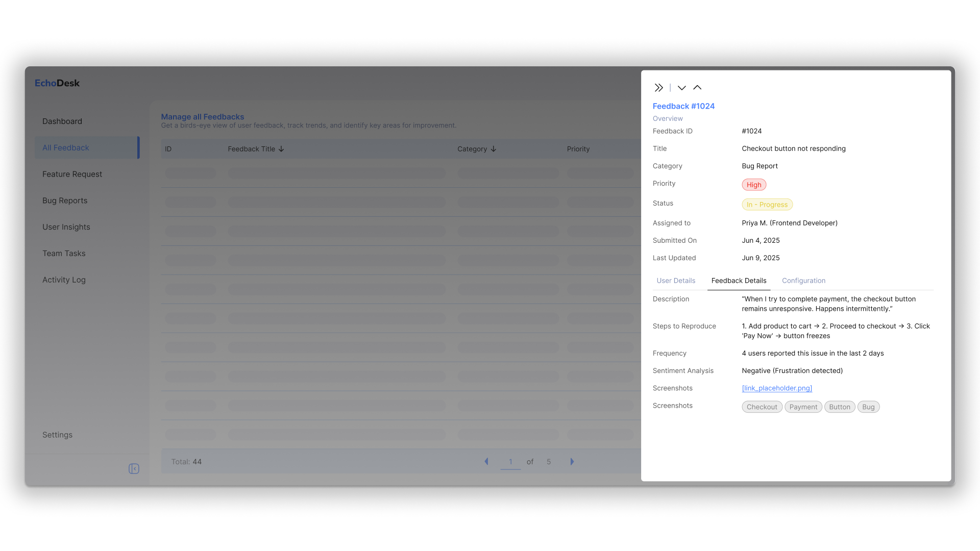Click the High priority badge
The height and width of the screenshot is (551, 980).
(x=753, y=185)
